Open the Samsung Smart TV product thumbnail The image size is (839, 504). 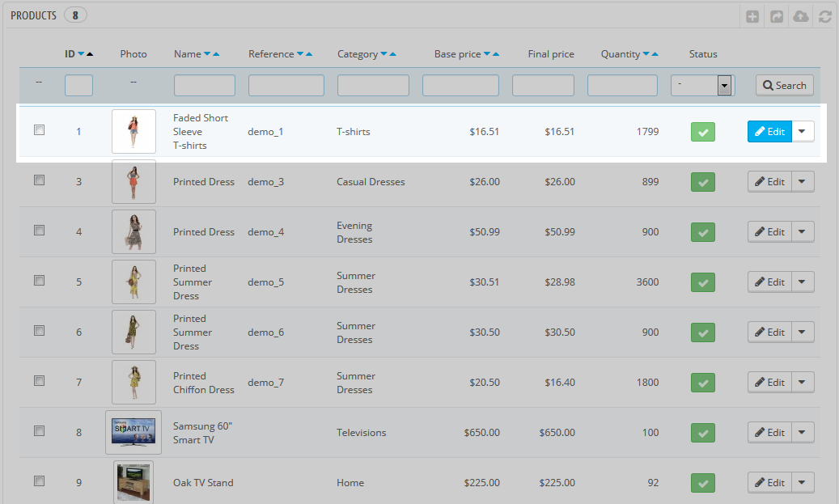[x=133, y=432]
